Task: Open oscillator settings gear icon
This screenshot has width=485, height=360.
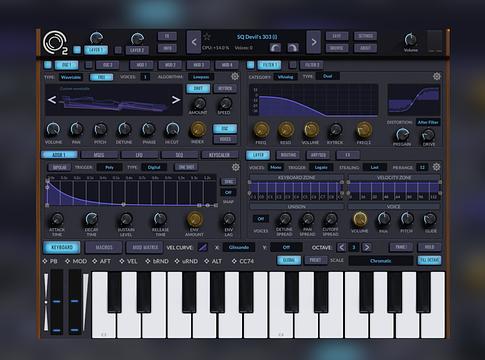Action: click(235, 76)
